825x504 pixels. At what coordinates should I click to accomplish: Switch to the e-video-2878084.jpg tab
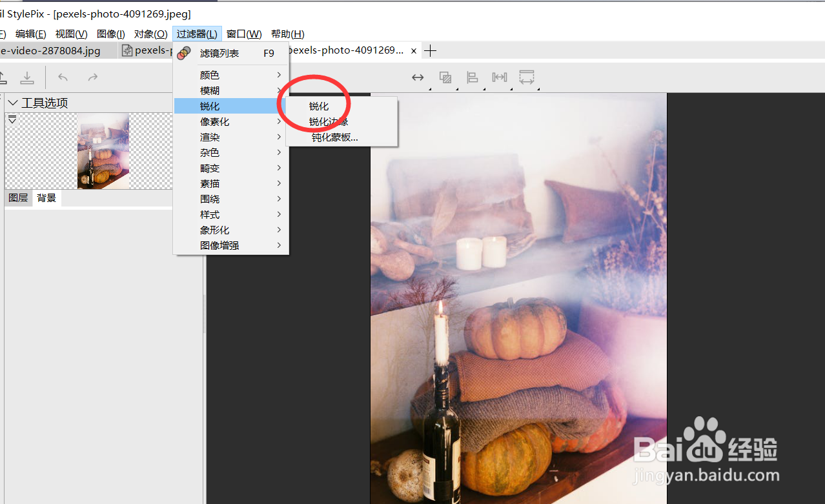(x=59, y=50)
